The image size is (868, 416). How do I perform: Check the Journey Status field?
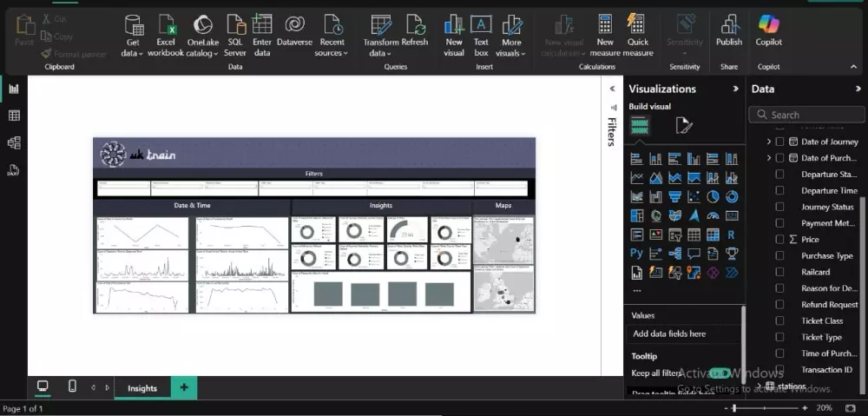779,207
